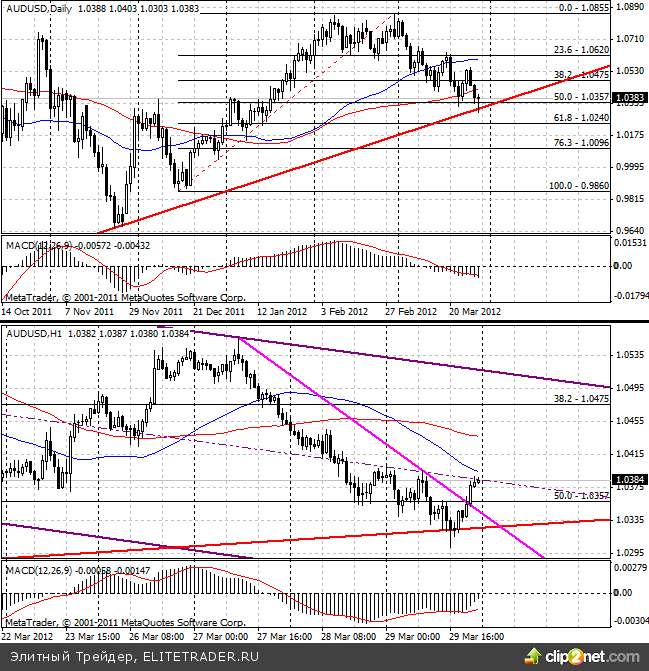Select the 0.0 - 1.0855 Fibonacci label

pos(582,7)
